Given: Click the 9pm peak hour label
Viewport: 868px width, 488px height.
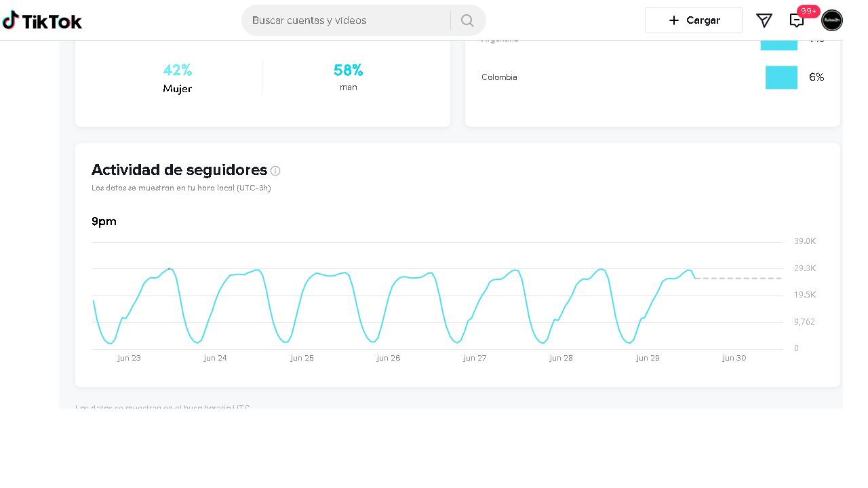Looking at the screenshot, I should [x=104, y=222].
